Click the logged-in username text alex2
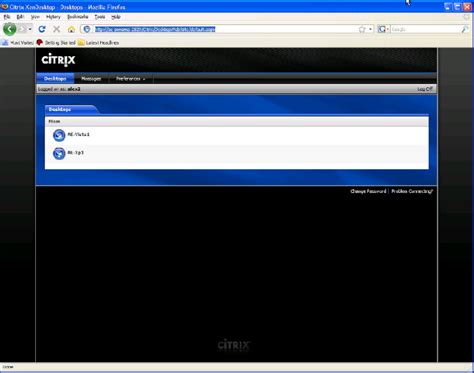This screenshot has height=373, width=474. tap(74, 89)
